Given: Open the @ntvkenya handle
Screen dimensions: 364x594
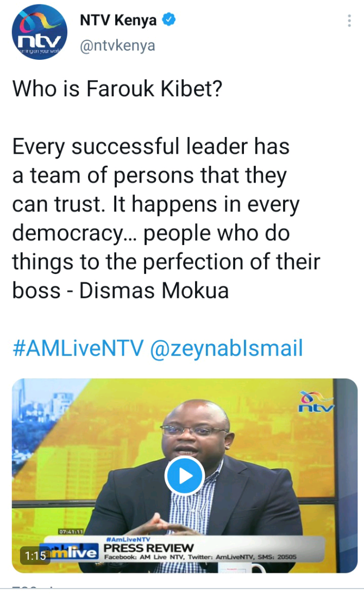Looking at the screenshot, I should click(117, 46).
